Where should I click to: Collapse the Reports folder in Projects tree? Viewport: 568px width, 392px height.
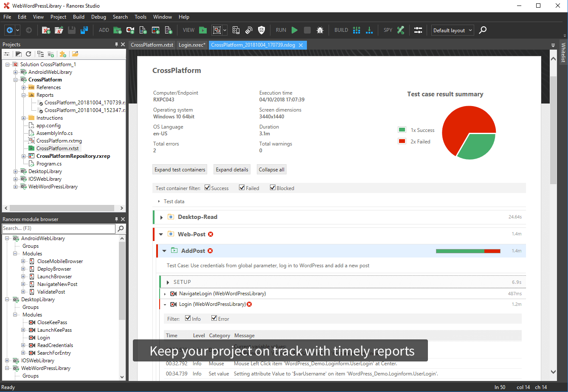[24, 95]
